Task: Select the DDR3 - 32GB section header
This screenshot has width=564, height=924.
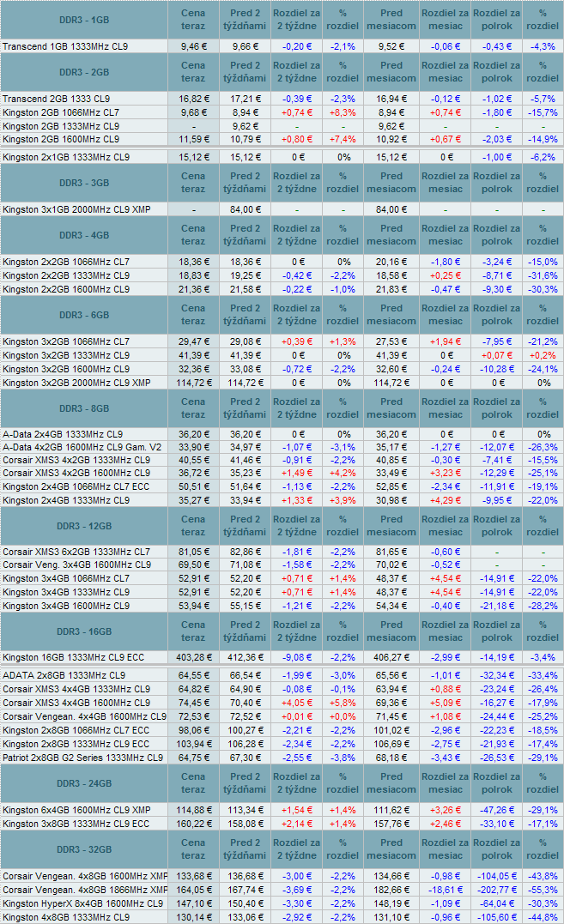Action: pyautogui.click(x=84, y=849)
